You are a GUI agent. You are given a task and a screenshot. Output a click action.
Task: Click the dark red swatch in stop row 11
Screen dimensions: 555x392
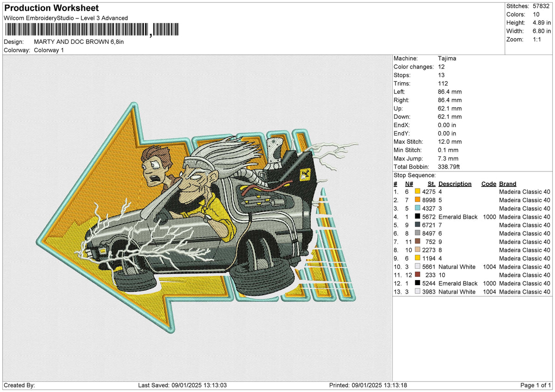pyautogui.click(x=417, y=275)
